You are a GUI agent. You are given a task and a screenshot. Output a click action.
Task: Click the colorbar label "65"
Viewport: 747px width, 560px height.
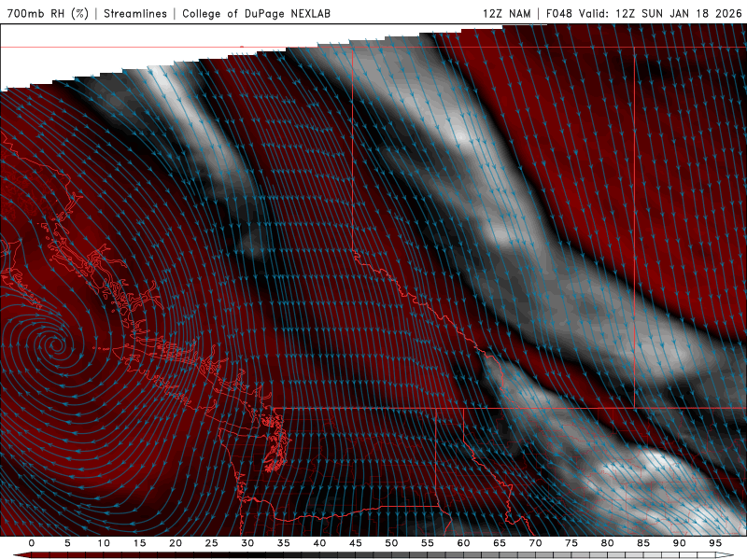(x=500, y=543)
